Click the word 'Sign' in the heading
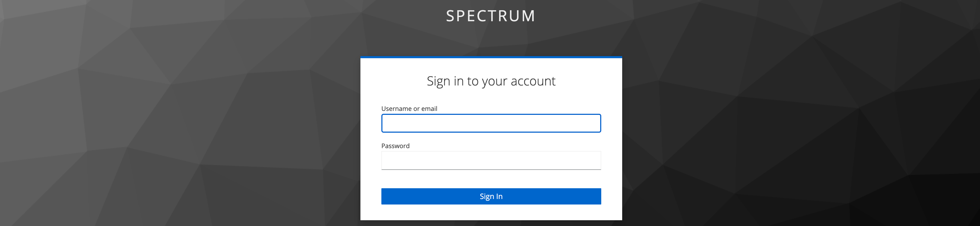980x226 pixels. click(x=438, y=82)
